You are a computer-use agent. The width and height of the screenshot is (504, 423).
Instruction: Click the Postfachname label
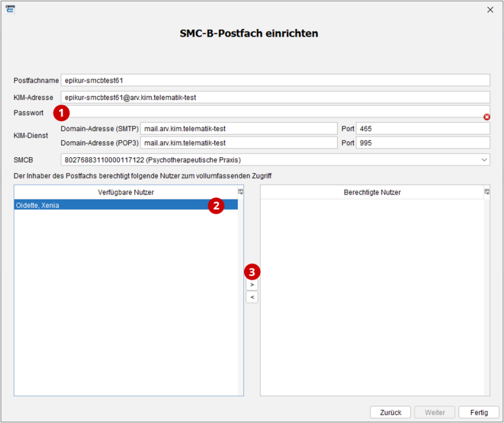tap(36, 81)
